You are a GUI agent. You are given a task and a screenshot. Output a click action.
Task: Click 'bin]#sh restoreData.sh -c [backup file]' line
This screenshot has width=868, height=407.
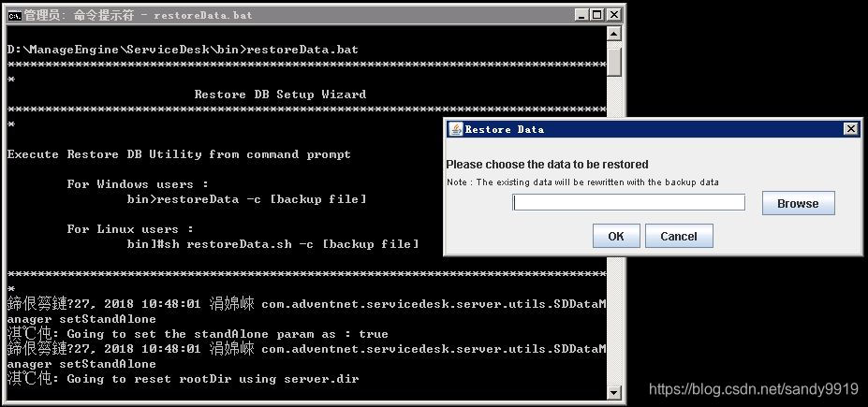[272, 244]
